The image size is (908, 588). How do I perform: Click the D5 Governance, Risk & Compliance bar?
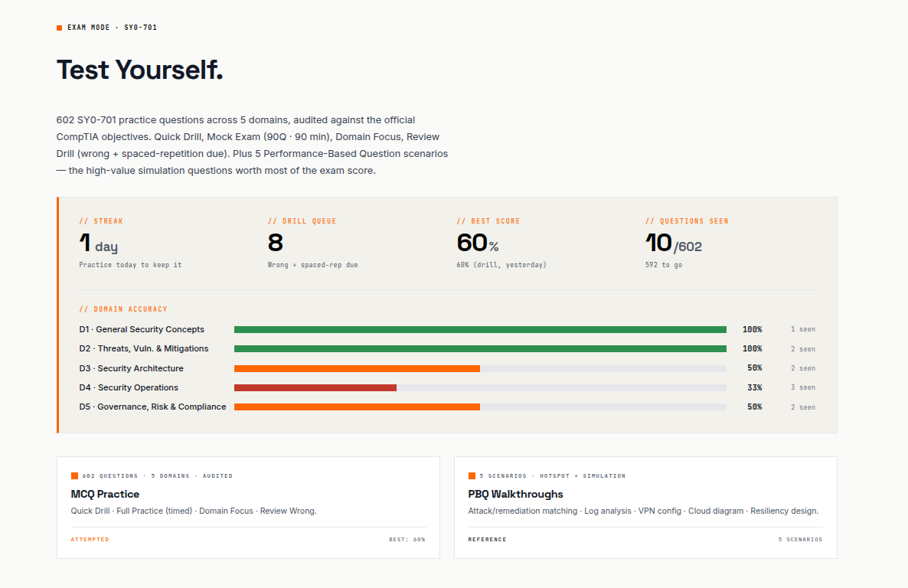click(480, 407)
